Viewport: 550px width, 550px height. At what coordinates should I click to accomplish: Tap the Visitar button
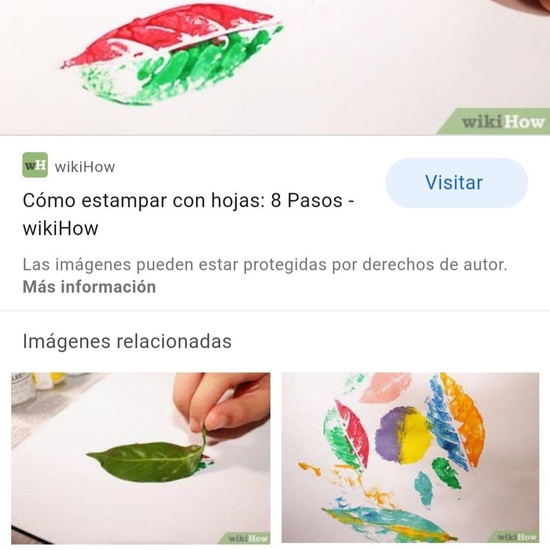[x=456, y=183]
